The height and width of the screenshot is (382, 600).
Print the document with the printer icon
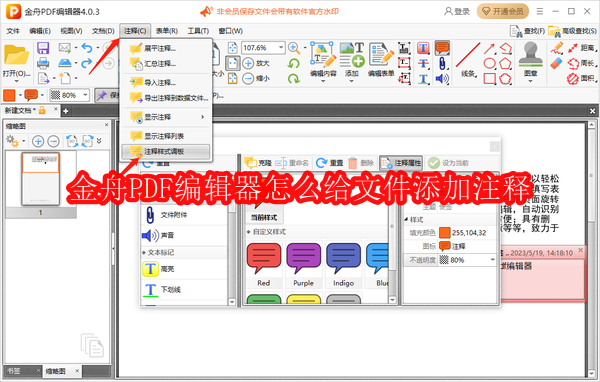click(x=43, y=63)
